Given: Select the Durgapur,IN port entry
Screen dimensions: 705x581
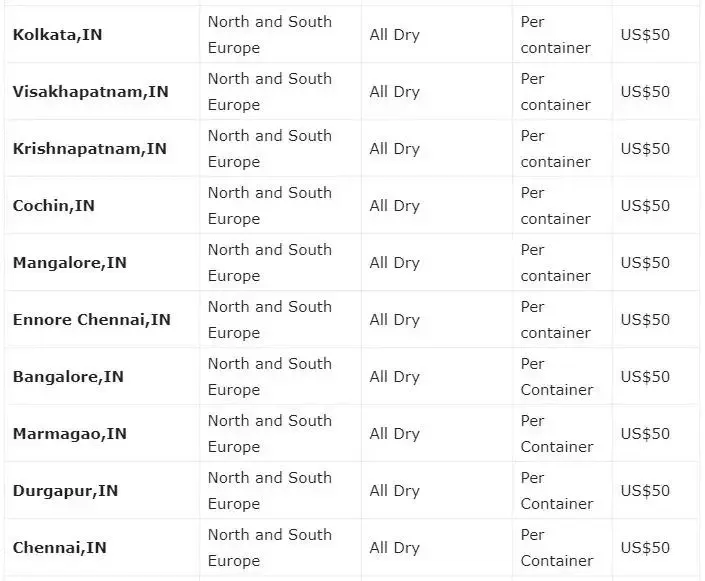Looking at the screenshot, I should point(65,491).
